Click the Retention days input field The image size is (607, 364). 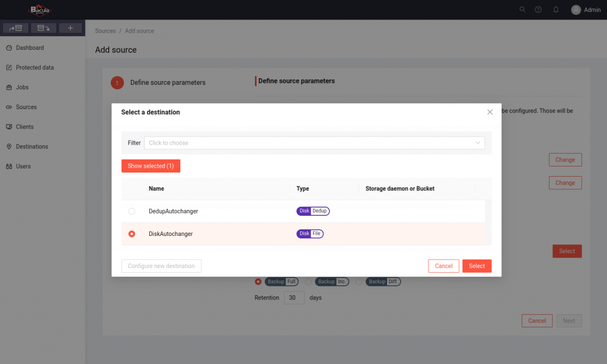pyautogui.click(x=294, y=298)
